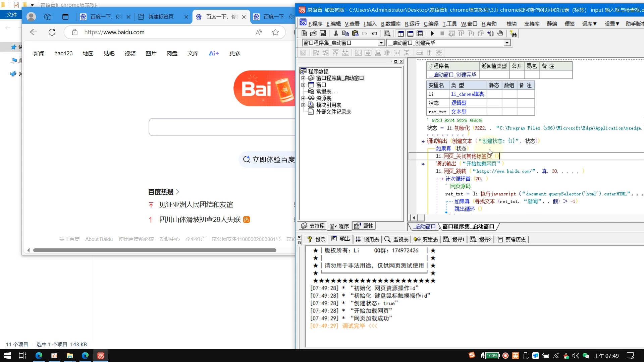Screen dimensions: 644x362
Task: Click the 静编 button
Action: pyautogui.click(x=552, y=24)
